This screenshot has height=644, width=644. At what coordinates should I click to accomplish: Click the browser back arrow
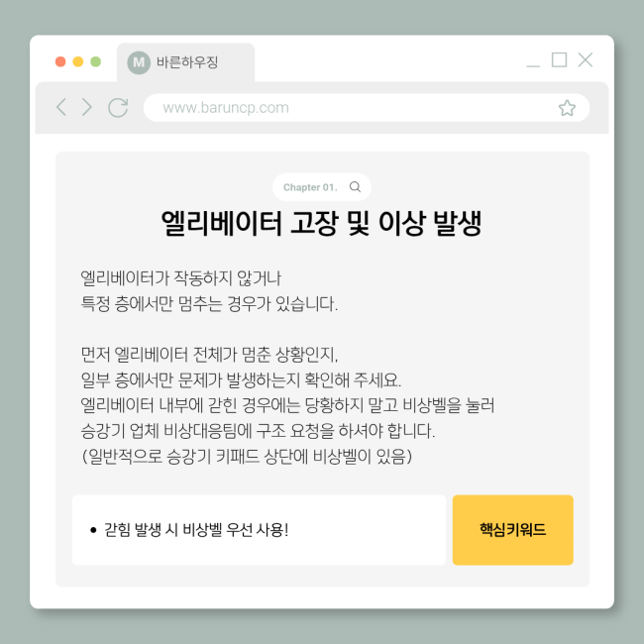[x=61, y=107]
